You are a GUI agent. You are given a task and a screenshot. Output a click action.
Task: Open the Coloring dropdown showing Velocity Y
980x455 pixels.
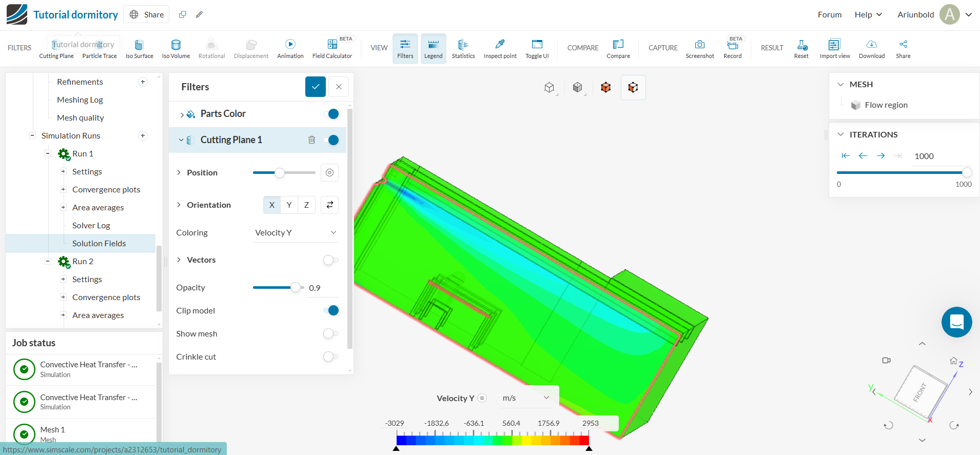[296, 233]
